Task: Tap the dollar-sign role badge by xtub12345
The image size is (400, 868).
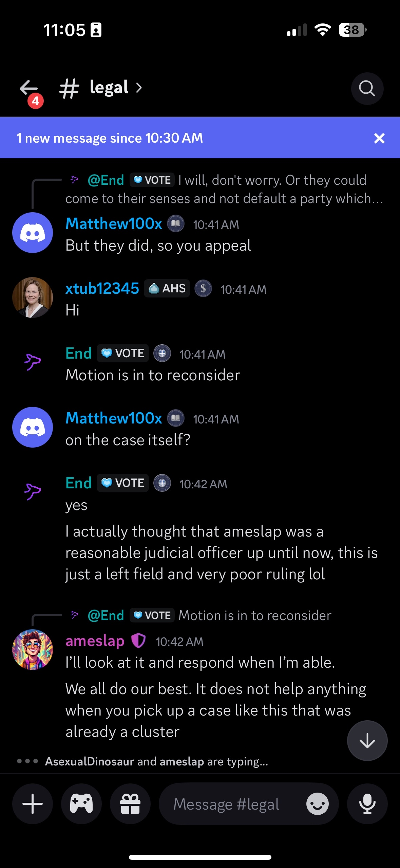Action: 203,289
